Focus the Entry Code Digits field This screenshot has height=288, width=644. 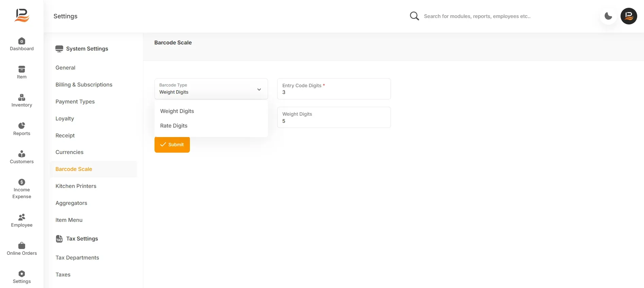(x=334, y=89)
